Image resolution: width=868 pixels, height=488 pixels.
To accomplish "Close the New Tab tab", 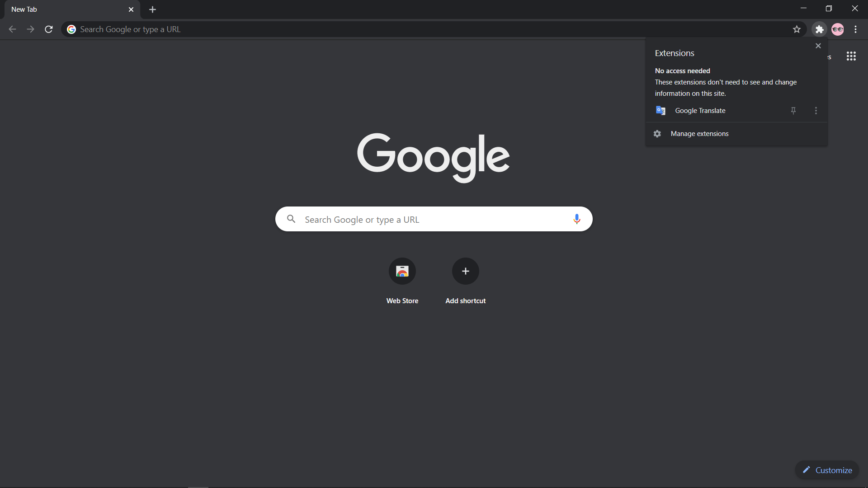I will pyautogui.click(x=131, y=9).
